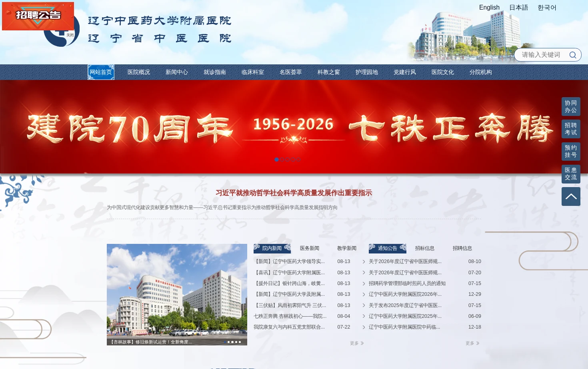Open notice dated 12-29
588x369 pixels.
click(x=405, y=294)
